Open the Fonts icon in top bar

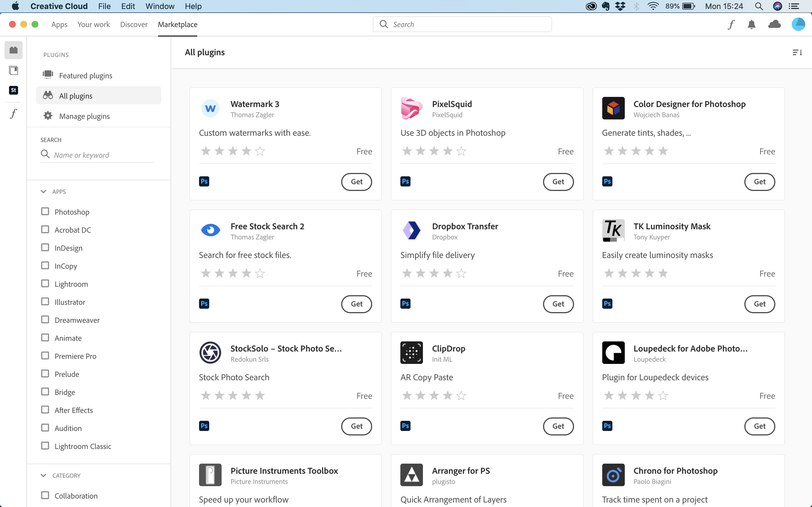pos(731,25)
